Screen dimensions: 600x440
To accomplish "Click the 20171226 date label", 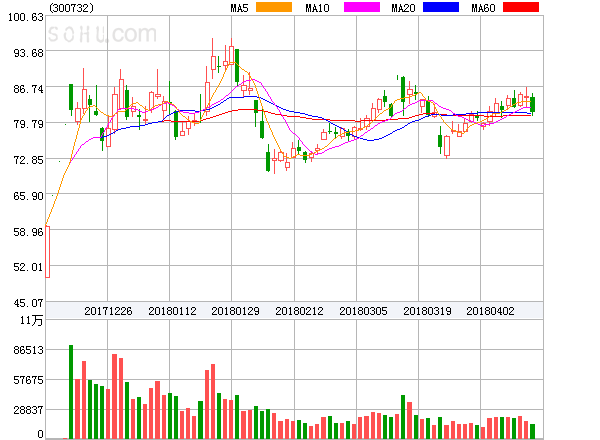I will (x=108, y=311).
